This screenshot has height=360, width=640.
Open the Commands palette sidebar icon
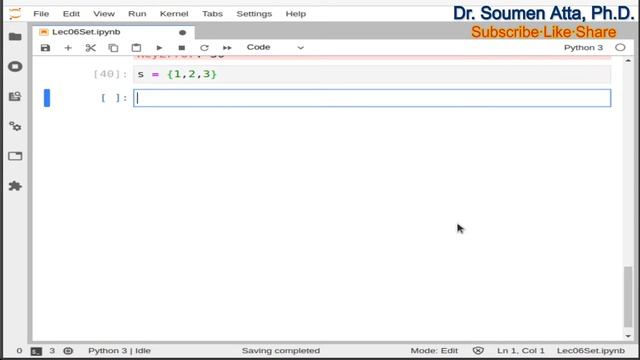[x=15, y=96]
